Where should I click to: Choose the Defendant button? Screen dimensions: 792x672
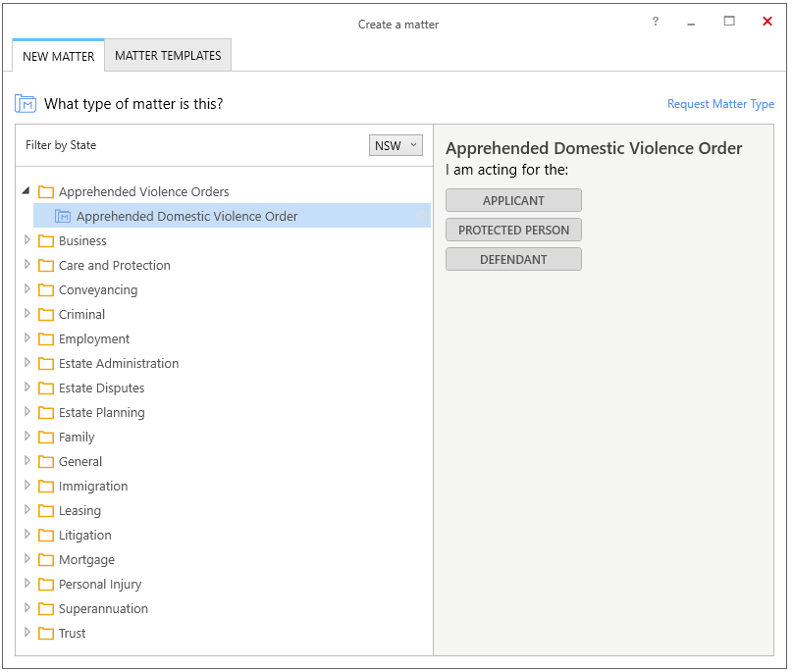click(513, 259)
